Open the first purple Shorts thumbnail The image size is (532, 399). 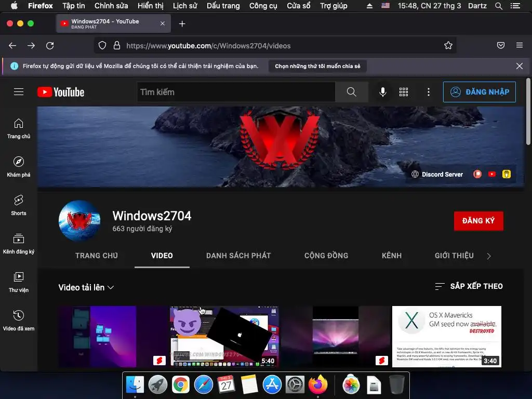pos(113,336)
